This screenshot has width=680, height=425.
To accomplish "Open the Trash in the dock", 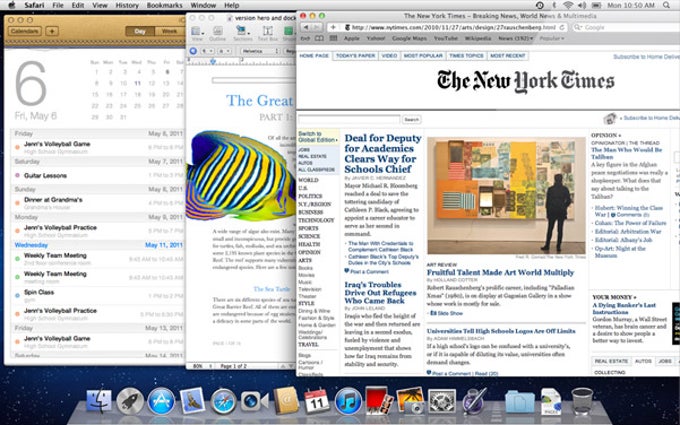I will [x=582, y=401].
